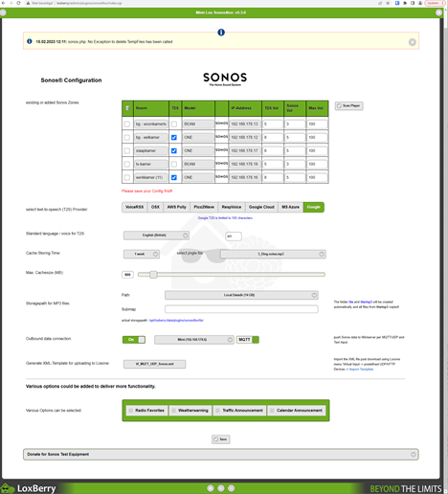Select the VoiceRSS T2S provider

pyautogui.click(x=134, y=207)
